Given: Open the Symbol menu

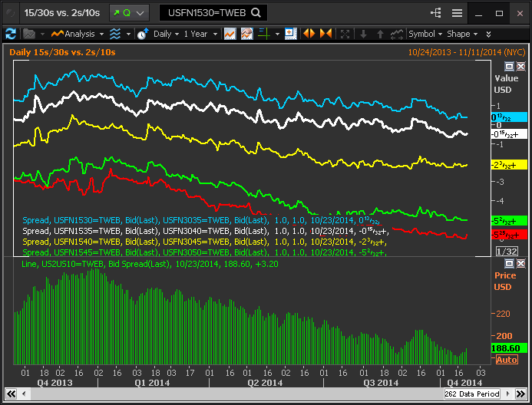Looking at the screenshot, I should pos(425,34).
